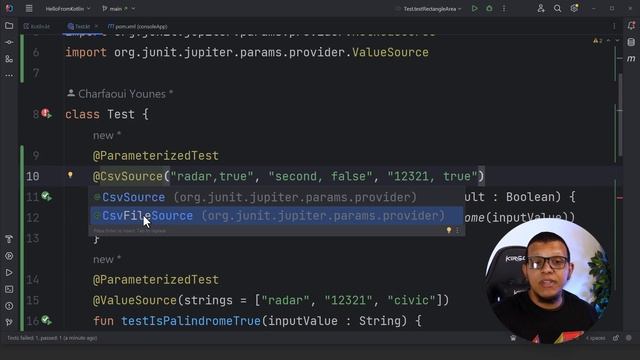Open completion popup options dots
640x360 pixels.
pos(457,230)
